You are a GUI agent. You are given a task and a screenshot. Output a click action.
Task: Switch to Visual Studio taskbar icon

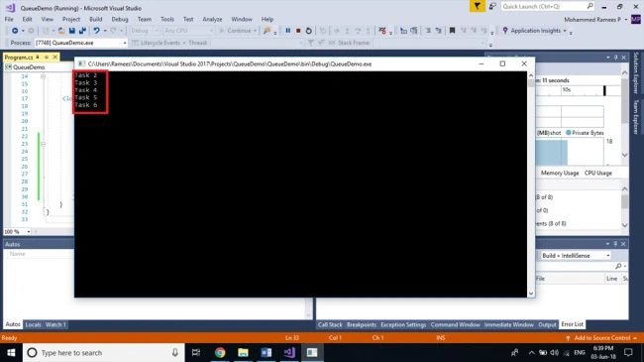tap(289, 352)
